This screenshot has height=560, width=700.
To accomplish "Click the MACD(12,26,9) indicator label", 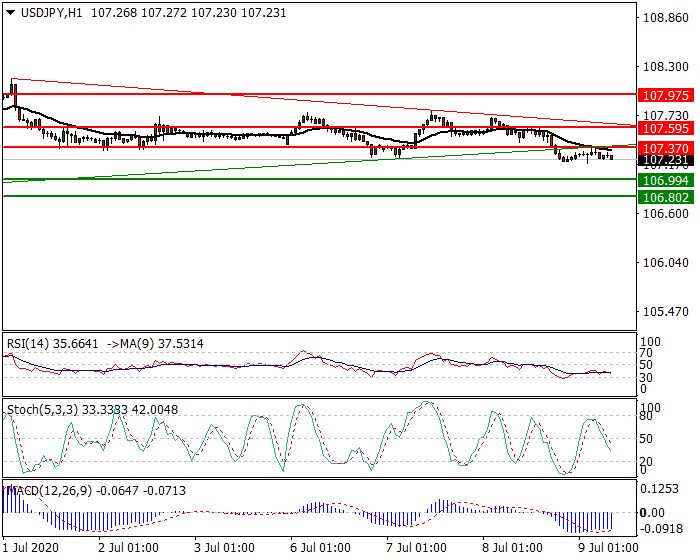I will pos(45,490).
